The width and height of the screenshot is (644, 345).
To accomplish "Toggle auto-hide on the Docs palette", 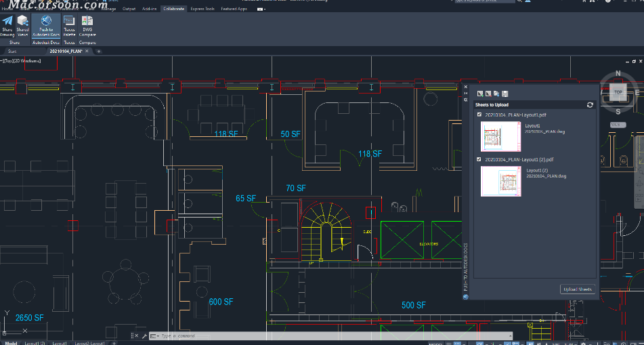I will [x=466, y=94].
